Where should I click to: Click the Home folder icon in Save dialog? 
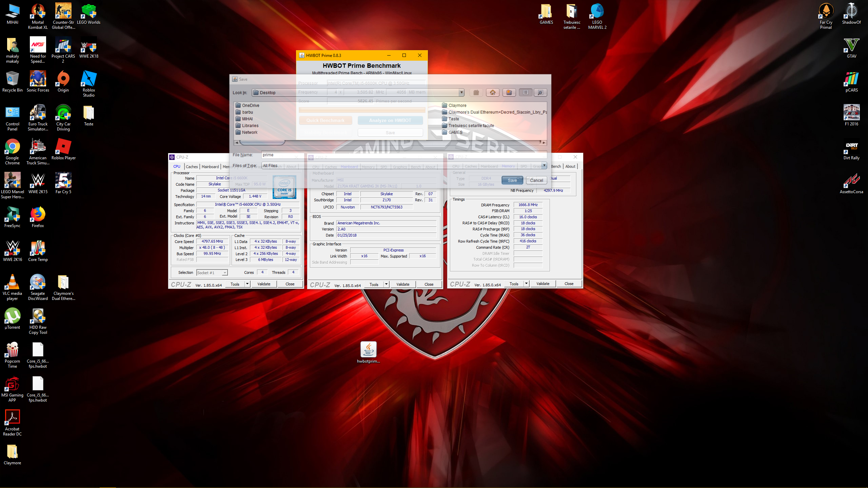493,93
